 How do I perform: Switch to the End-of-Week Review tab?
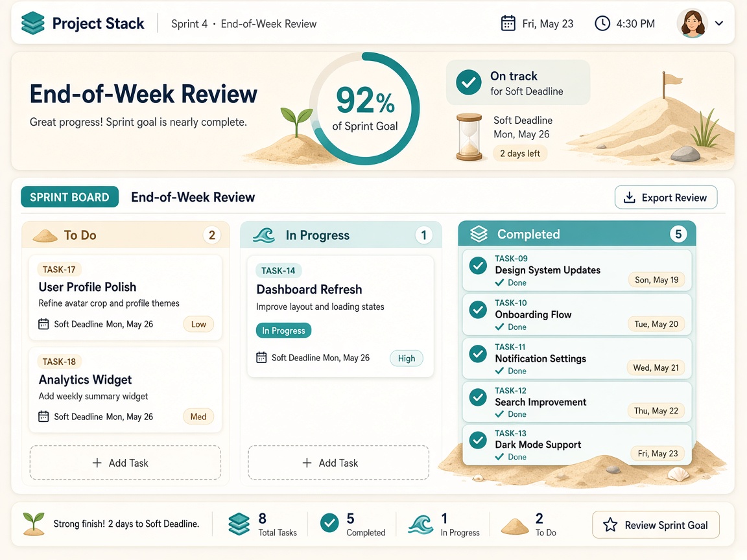coord(193,197)
